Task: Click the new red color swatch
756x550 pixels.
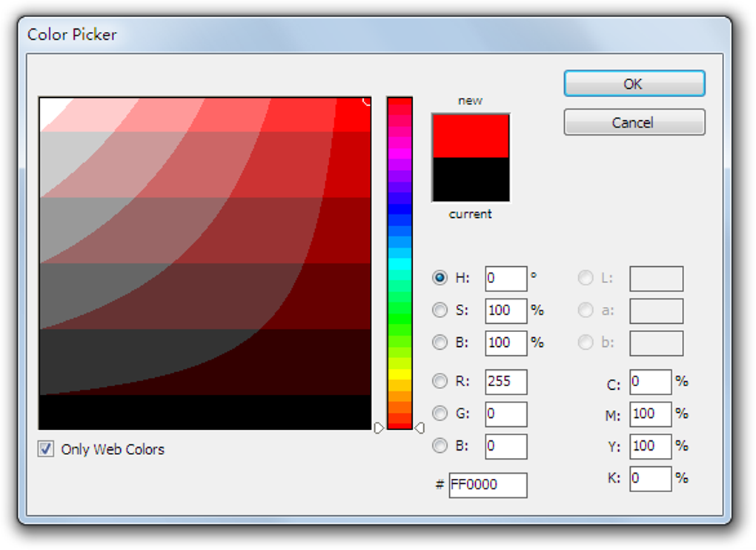Action: [471, 136]
